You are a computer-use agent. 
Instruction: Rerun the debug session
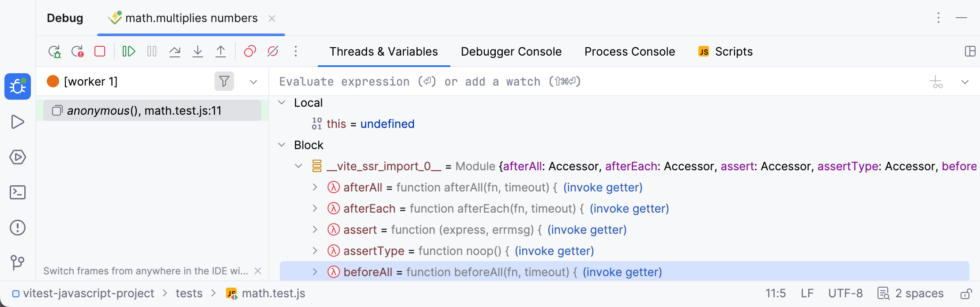(54, 51)
